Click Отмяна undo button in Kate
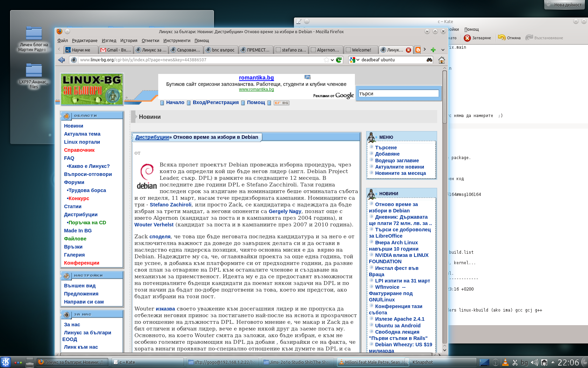 [509, 38]
